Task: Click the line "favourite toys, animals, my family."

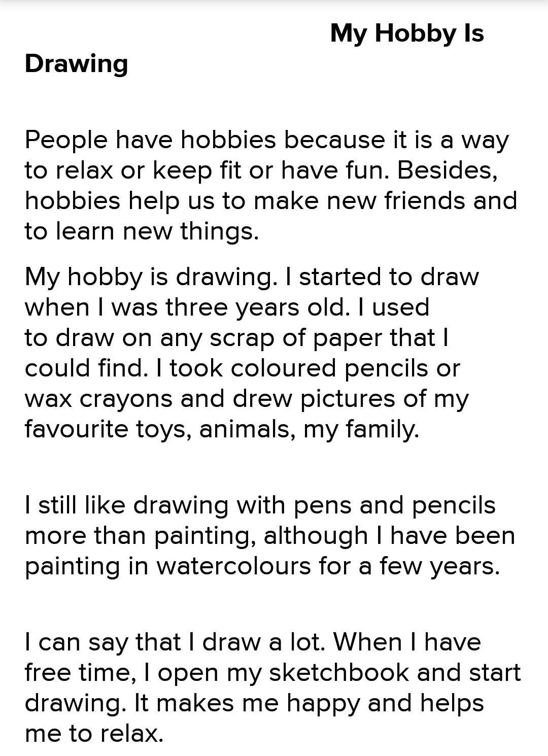Action: pos(222,430)
